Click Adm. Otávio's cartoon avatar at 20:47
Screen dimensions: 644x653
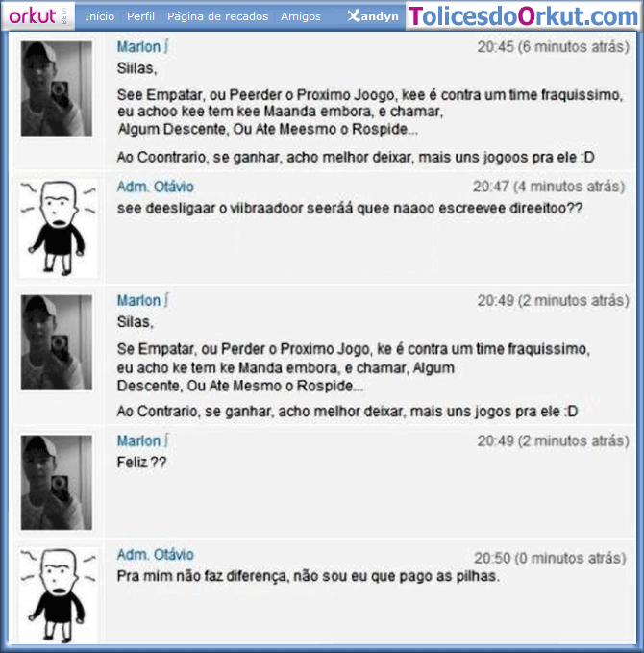click(x=59, y=229)
